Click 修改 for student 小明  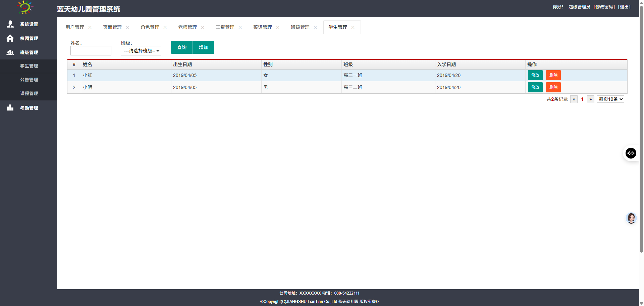click(535, 87)
